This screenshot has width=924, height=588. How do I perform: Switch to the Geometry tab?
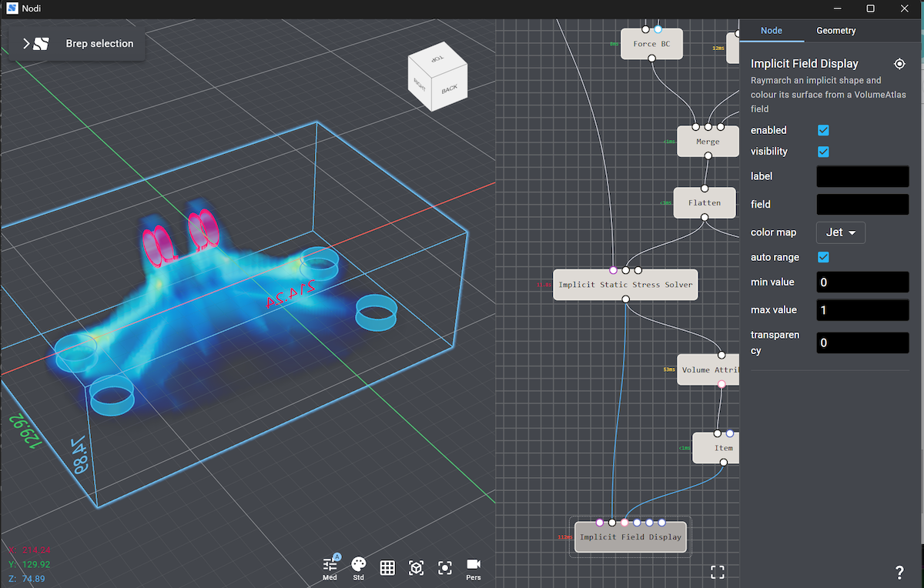tap(836, 31)
